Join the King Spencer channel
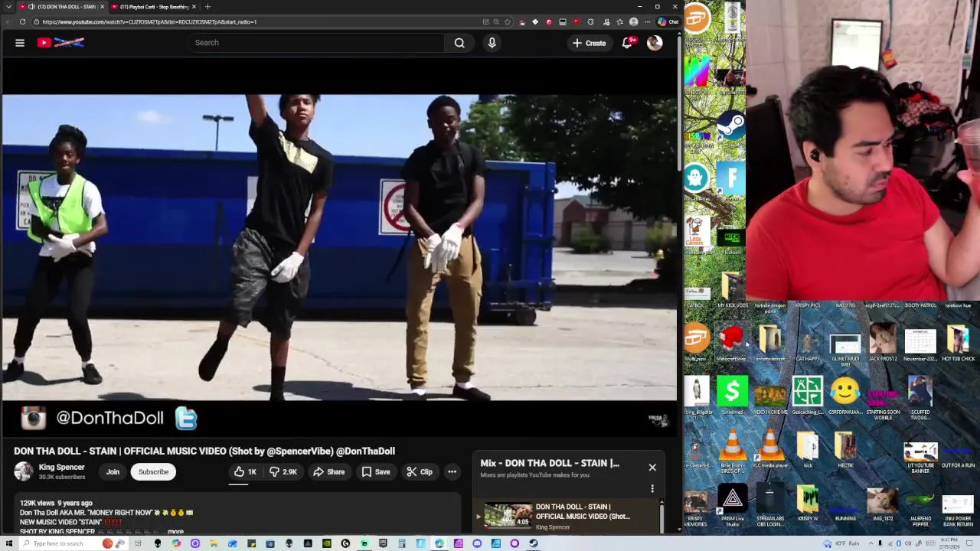The image size is (980, 551). tap(113, 471)
